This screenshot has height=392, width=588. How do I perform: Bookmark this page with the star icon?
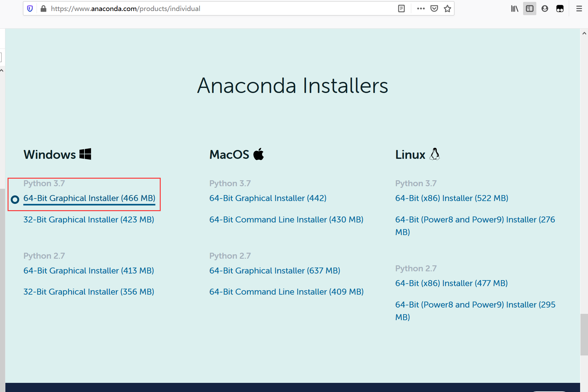pyautogui.click(x=447, y=9)
